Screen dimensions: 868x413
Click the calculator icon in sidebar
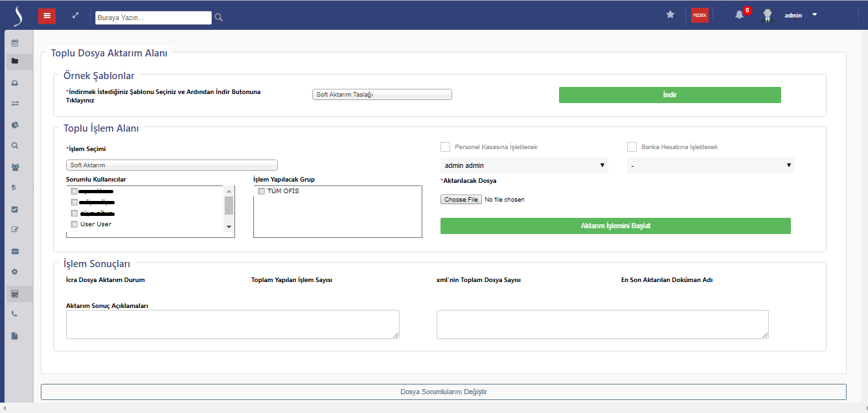[15, 294]
